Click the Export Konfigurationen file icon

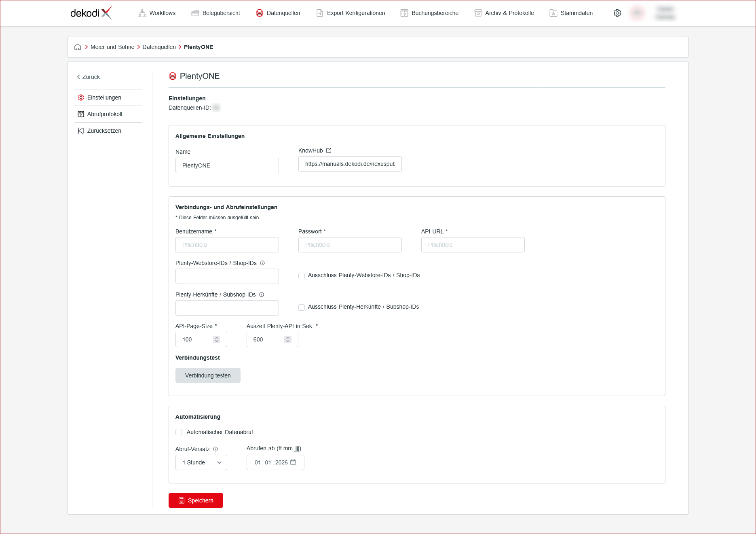(x=320, y=13)
